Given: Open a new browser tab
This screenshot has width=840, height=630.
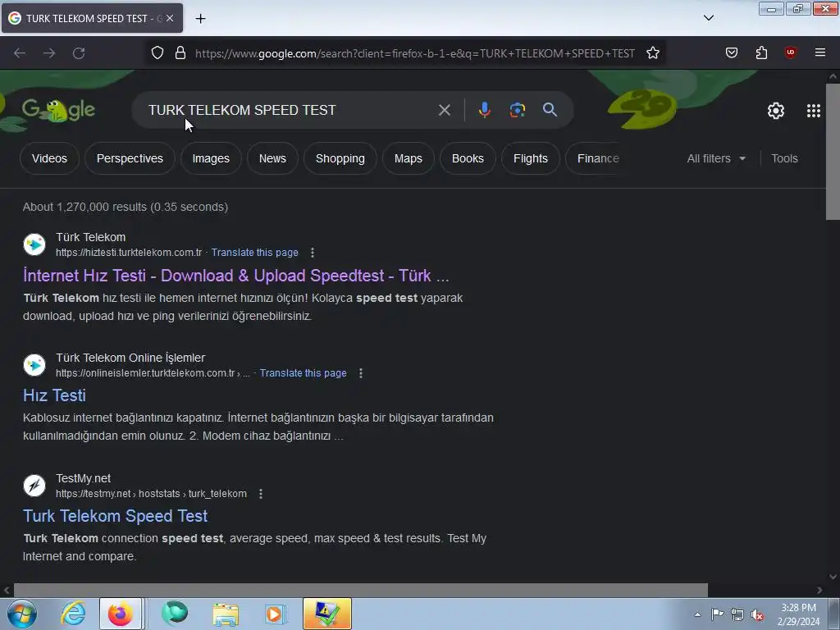Looking at the screenshot, I should [200, 19].
